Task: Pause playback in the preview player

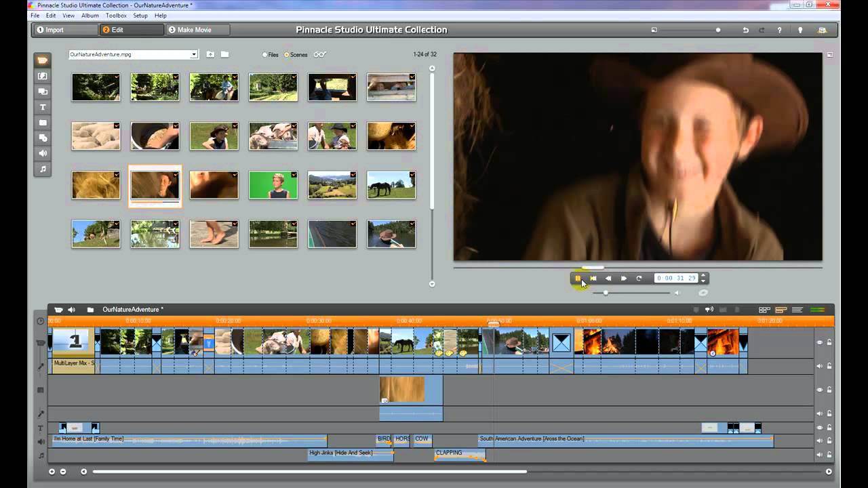Action: point(578,278)
